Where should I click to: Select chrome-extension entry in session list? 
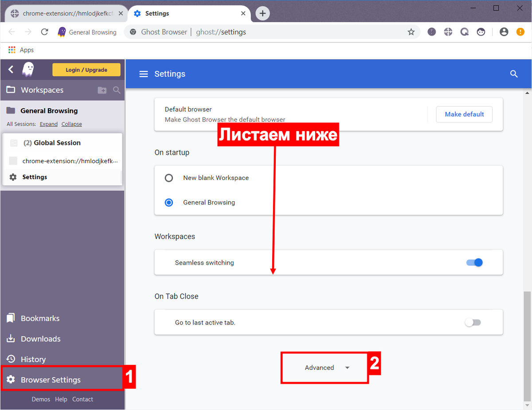coord(62,161)
